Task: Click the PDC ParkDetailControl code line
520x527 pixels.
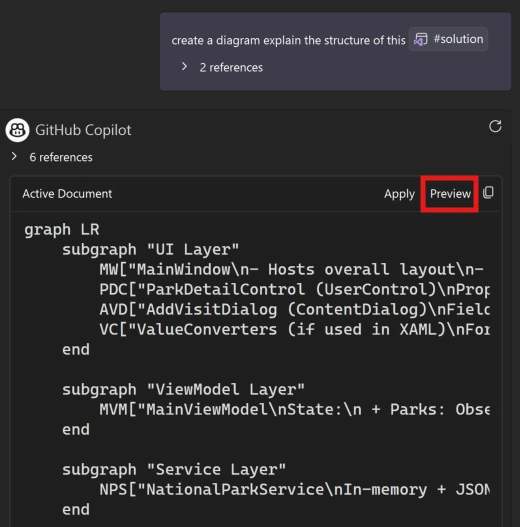Action: [294, 290]
